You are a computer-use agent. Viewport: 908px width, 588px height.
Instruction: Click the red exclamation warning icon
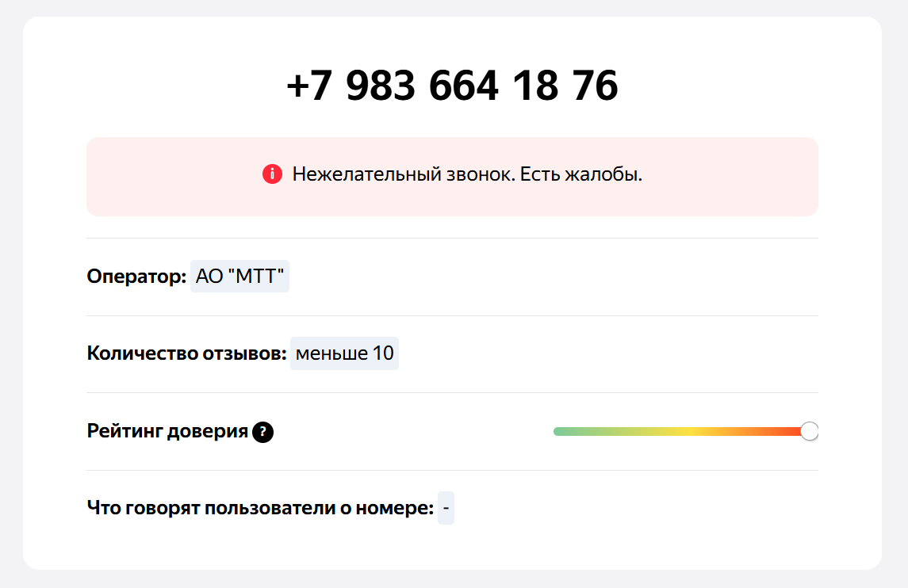click(272, 174)
